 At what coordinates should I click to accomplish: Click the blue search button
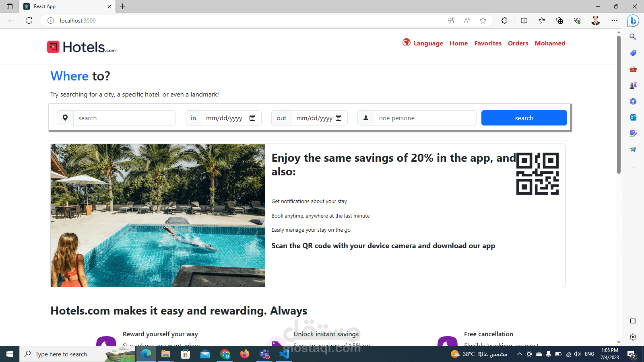(524, 118)
